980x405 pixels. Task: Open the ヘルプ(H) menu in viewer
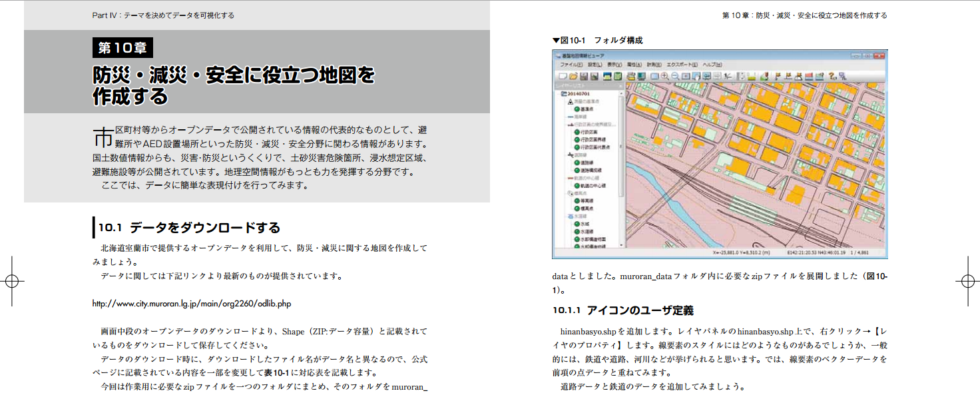pos(712,65)
